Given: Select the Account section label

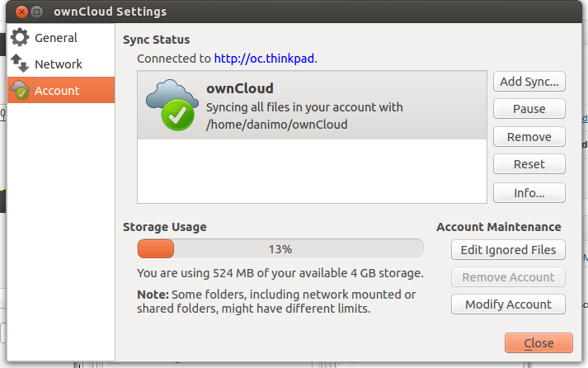Looking at the screenshot, I should [57, 91].
